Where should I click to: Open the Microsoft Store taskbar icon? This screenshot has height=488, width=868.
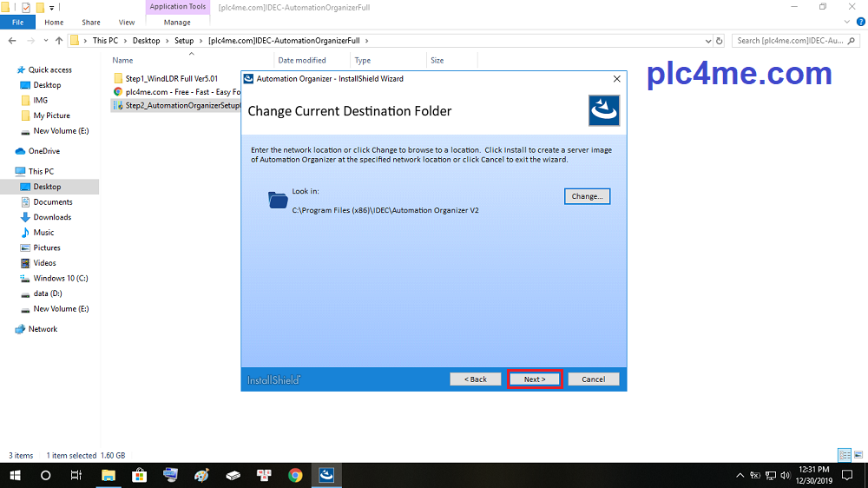139,475
